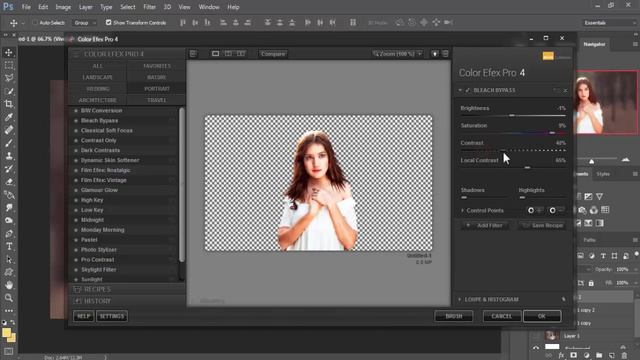Image resolution: width=640 pixels, height=360 pixels.
Task: Open the Filter menu
Action: point(149,7)
